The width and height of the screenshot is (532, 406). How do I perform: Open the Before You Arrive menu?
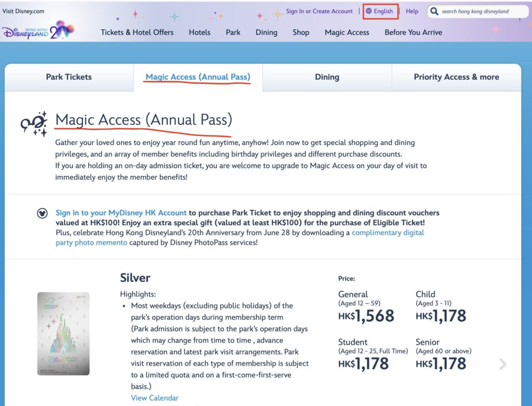[413, 32]
